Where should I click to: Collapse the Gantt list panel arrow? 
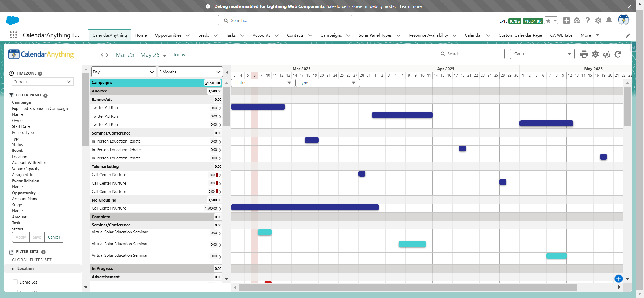227,72
